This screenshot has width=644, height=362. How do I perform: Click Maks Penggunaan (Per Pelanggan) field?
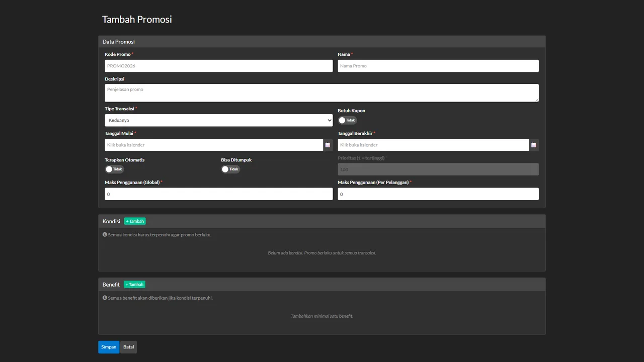click(438, 194)
